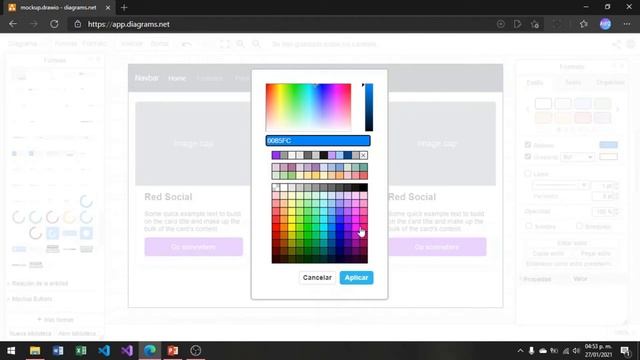Click the Copiar estilo button
Image resolution: width=640 pixels, height=360 pixels.
pyautogui.click(x=548, y=253)
